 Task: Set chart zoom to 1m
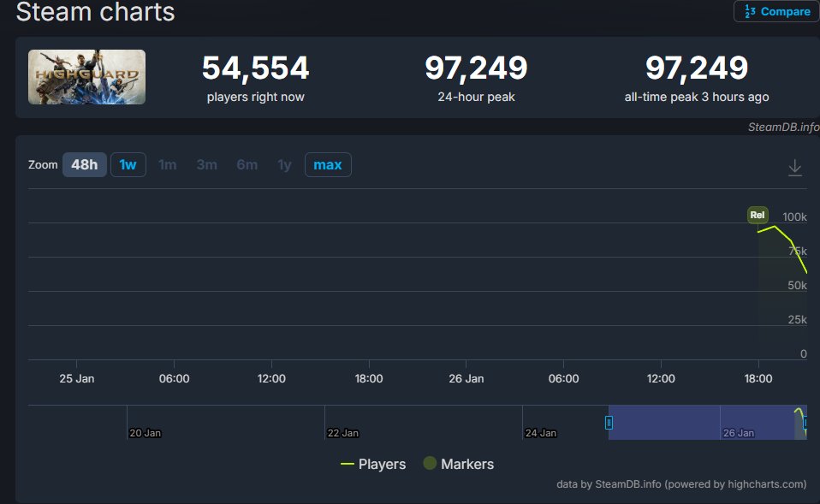pyautogui.click(x=168, y=164)
